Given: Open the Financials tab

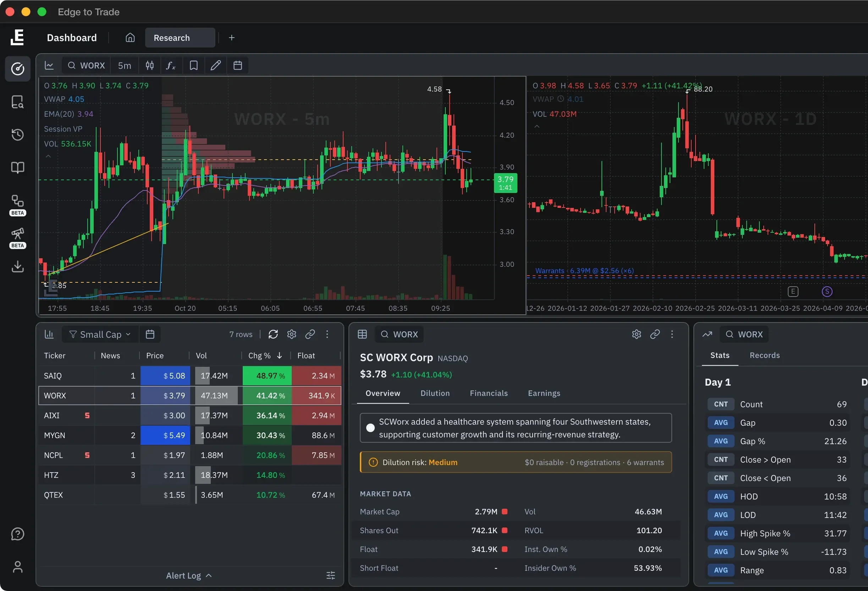Looking at the screenshot, I should [x=489, y=393].
